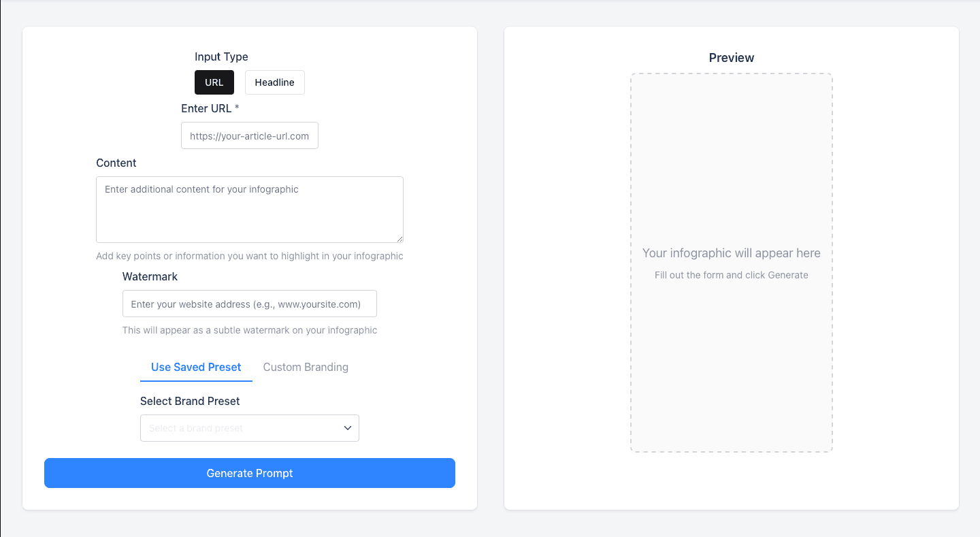The width and height of the screenshot is (980, 537).
Task: Click the Input Type heading
Action: (221, 56)
